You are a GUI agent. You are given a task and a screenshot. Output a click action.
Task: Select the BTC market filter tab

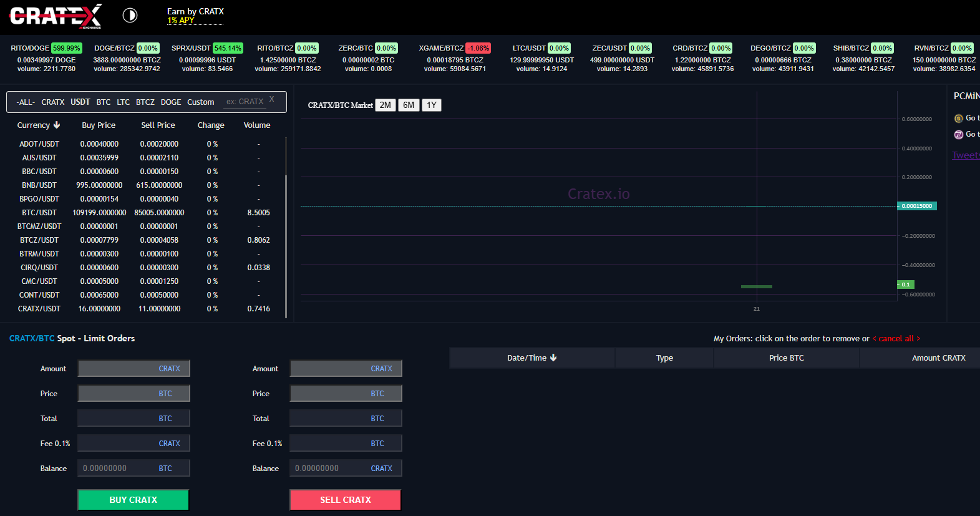pyautogui.click(x=104, y=102)
